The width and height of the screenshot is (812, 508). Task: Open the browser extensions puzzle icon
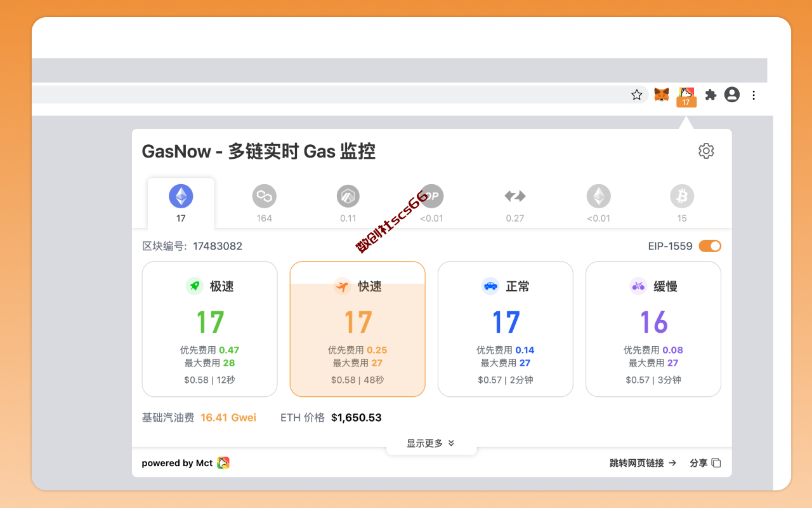point(710,95)
